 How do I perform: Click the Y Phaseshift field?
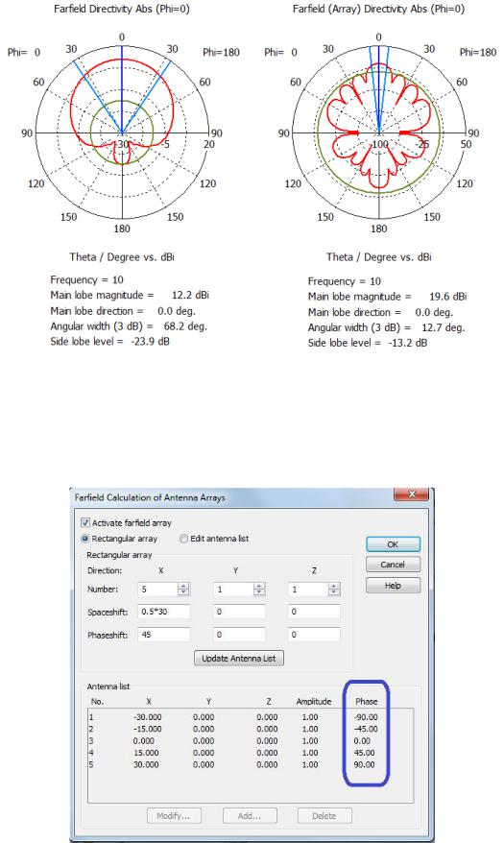(x=239, y=635)
